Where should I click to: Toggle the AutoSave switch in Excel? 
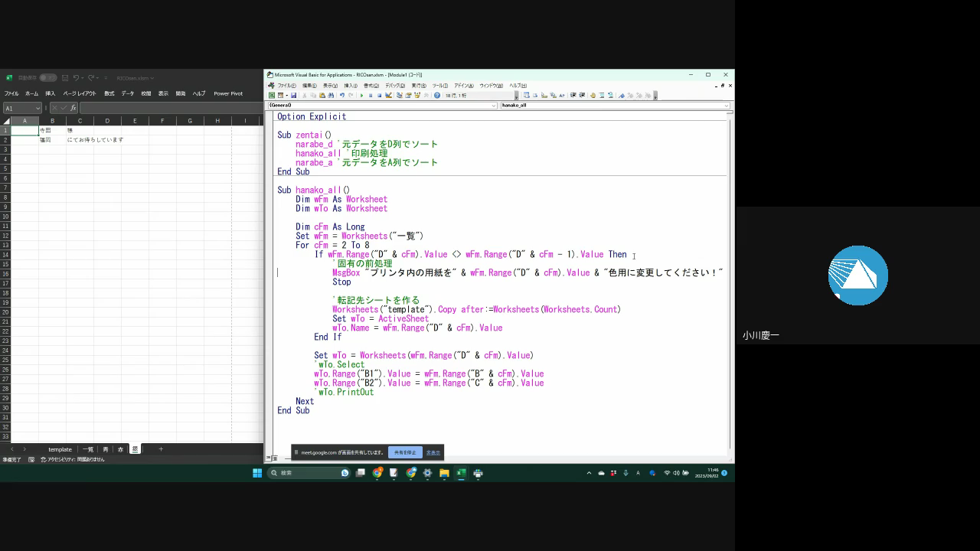(47, 78)
